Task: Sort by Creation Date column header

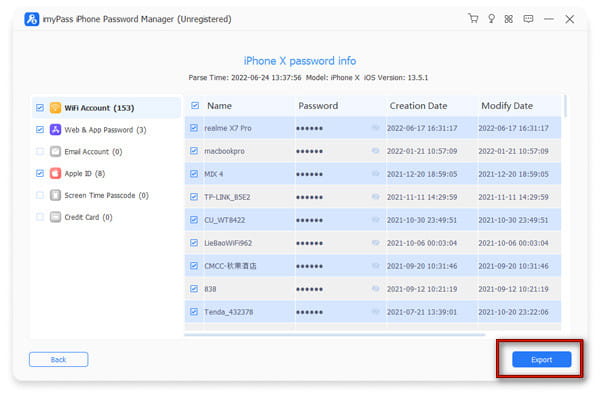Action: point(418,106)
